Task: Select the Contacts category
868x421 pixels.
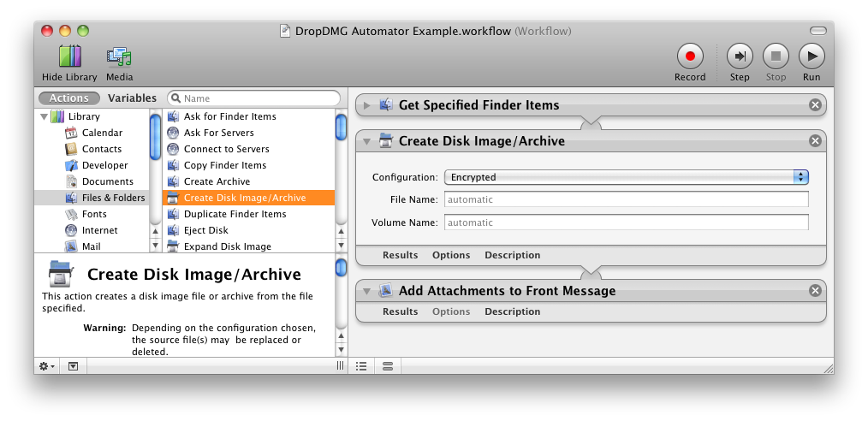Action: click(x=101, y=149)
